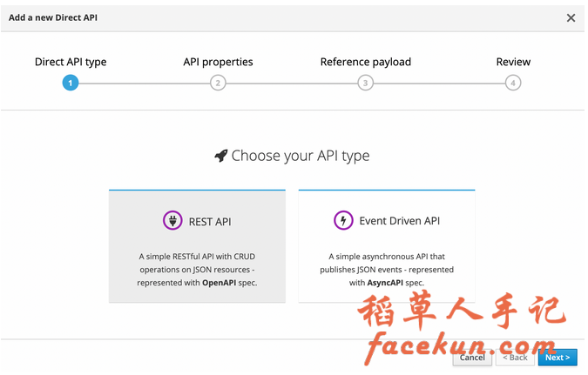Click the Next button
Viewport: 588px width, 375px height.
coord(558,358)
